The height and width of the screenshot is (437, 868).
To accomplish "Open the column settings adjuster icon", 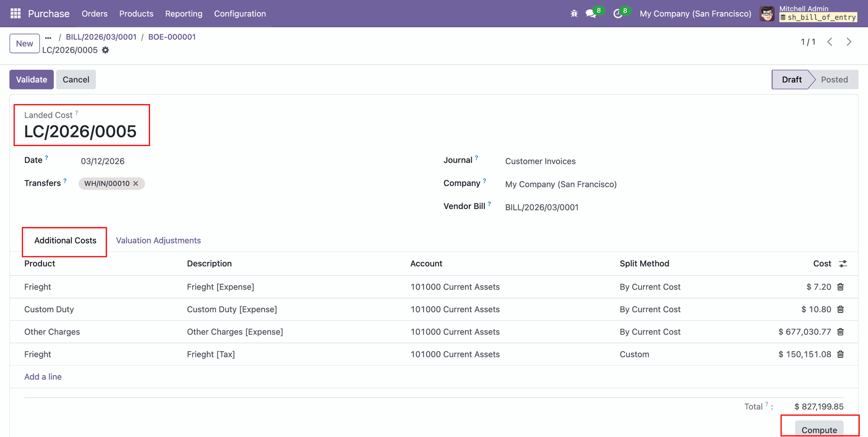I will [843, 264].
